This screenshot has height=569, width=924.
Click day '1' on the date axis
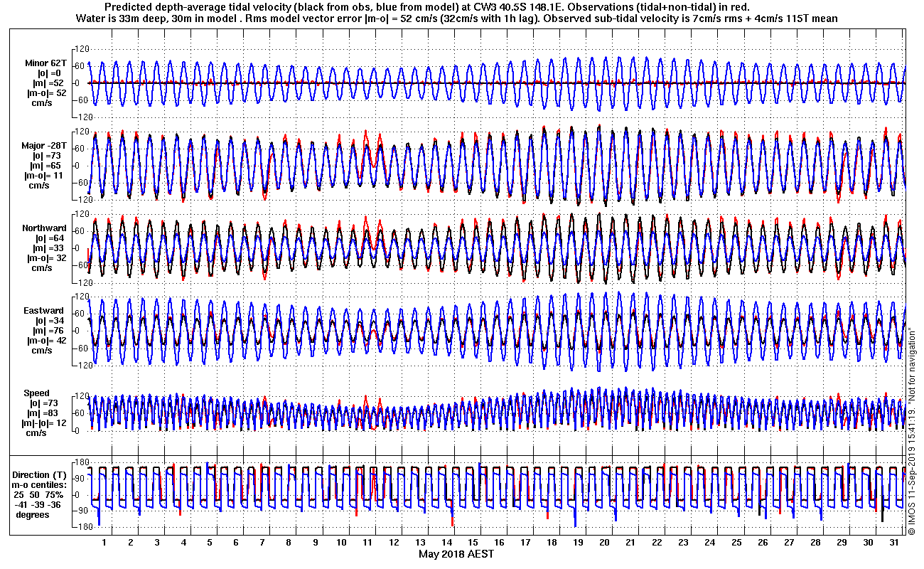104,542
